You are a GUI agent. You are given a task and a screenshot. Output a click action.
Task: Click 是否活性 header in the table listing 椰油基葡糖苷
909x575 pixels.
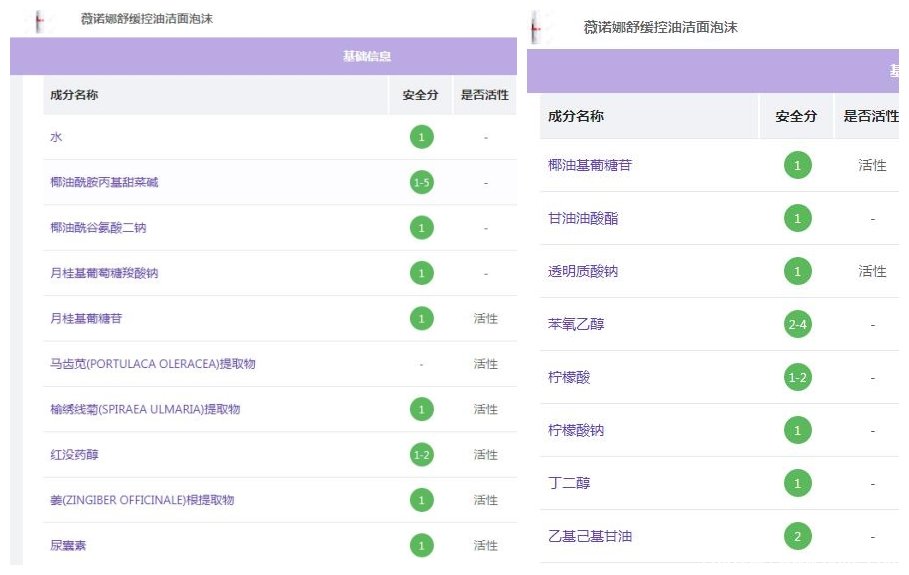871,117
